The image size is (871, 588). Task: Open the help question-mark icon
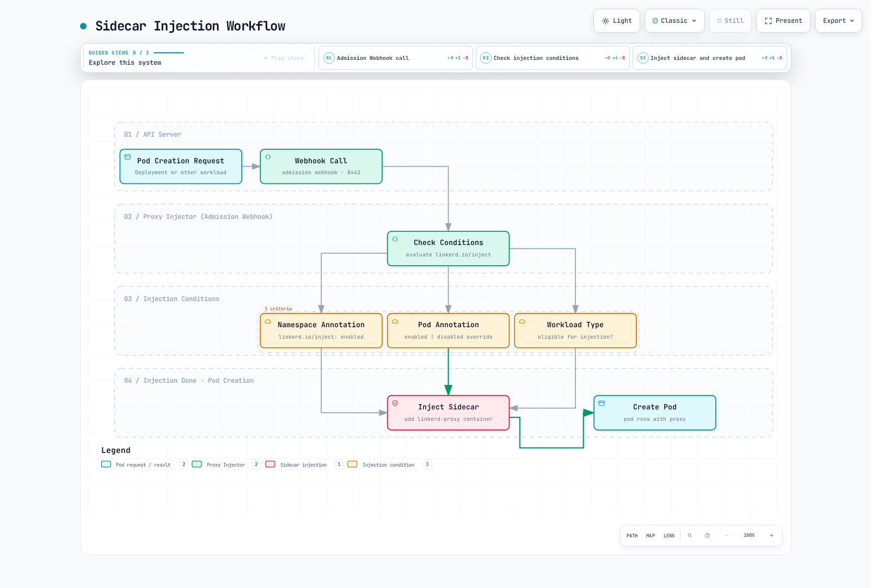pos(707,536)
